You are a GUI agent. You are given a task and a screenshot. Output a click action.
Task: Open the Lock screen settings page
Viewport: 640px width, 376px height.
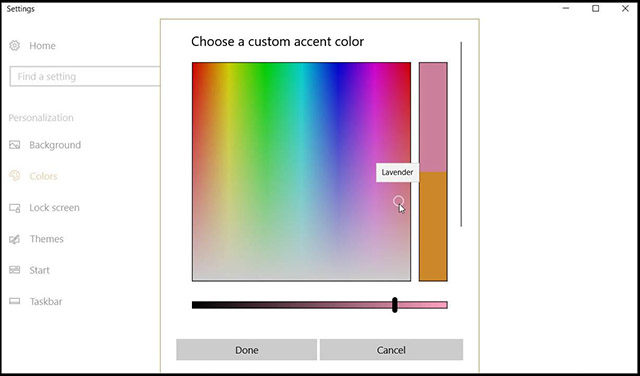click(x=54, y=208)
